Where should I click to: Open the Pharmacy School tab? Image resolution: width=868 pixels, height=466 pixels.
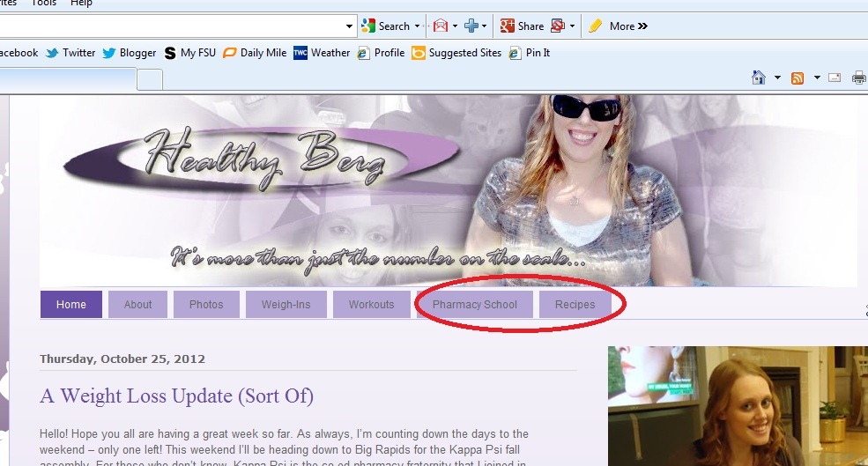coord(475,305)
